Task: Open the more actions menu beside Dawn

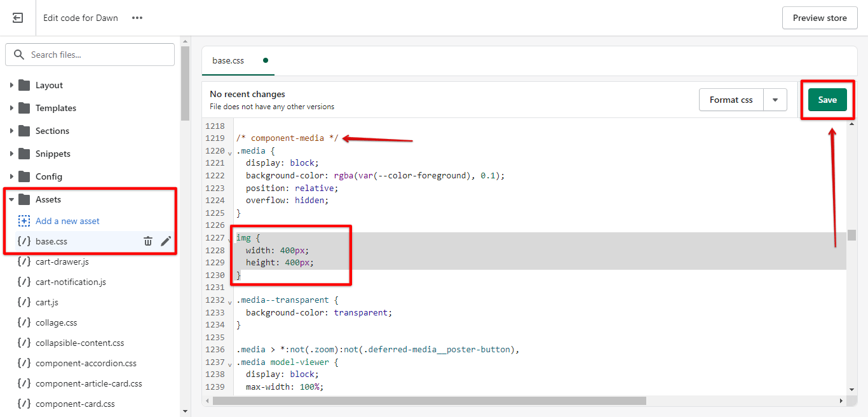Action: coord(137,18)
